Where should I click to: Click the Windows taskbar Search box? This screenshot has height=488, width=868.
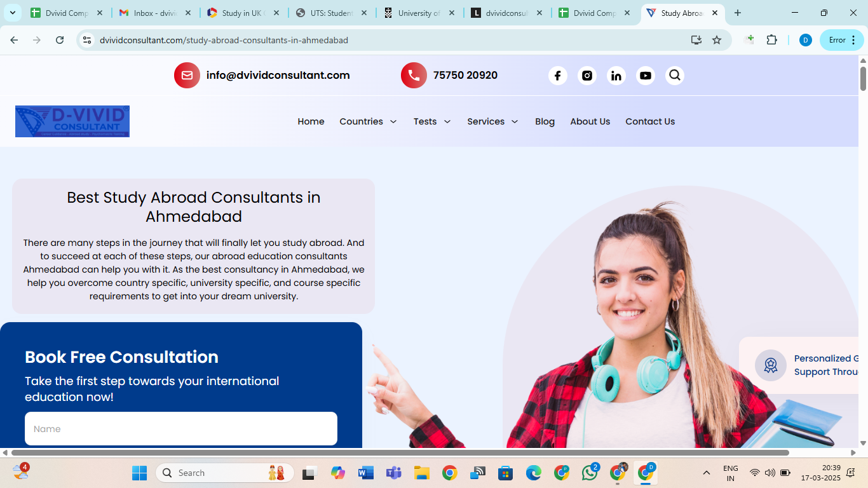(224, 473)
